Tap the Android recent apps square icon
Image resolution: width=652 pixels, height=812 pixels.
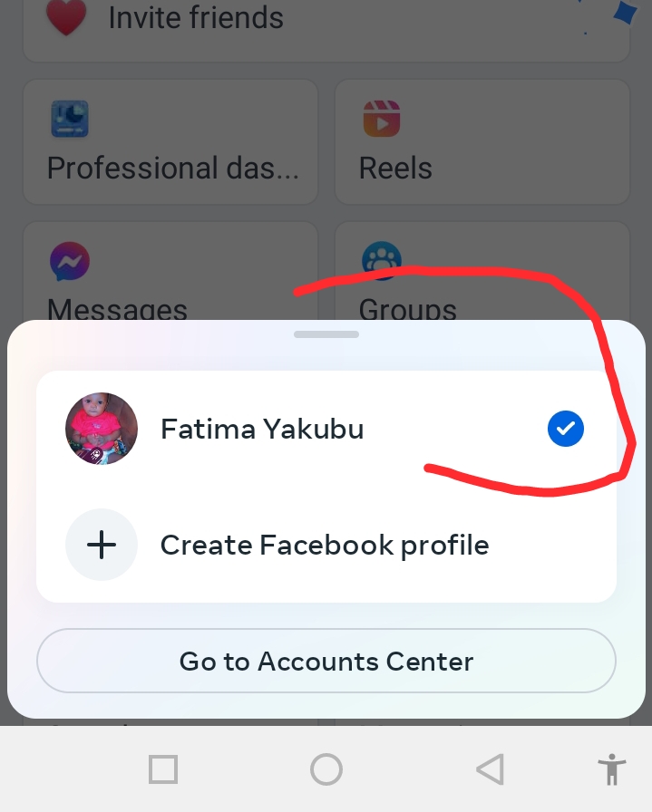[163, 769]
